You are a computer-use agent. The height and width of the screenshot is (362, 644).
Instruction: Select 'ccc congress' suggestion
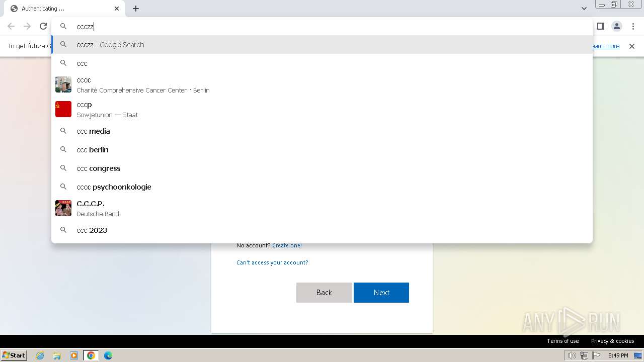pyautogui.click(x=322, y=168)
